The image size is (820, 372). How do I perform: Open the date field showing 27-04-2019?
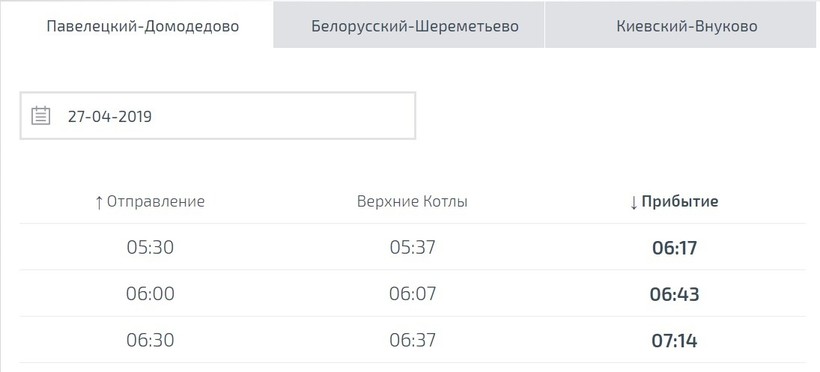(x=218, y=116)
